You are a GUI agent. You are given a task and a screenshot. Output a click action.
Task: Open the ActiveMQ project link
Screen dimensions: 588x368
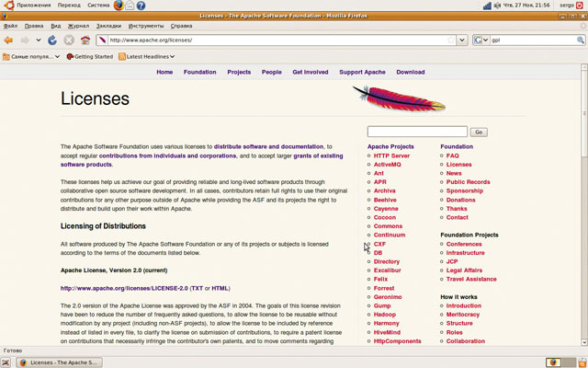(388, 165)
